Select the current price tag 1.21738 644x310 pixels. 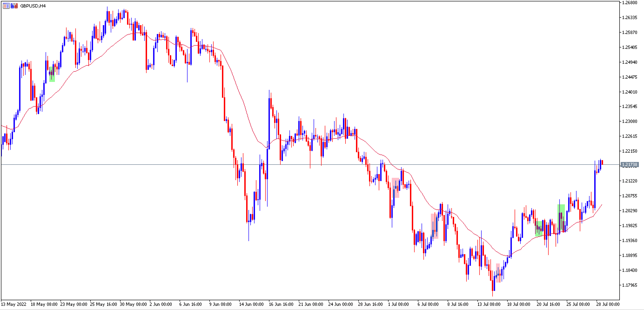pos(630,165)
